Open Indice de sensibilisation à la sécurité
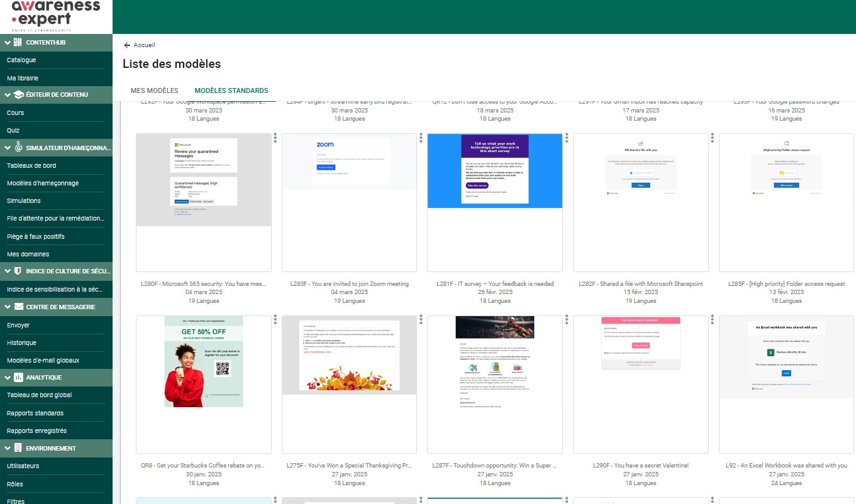Image resolution: width=856 pixels, height=504 pixels. click(x=54, y=290)
